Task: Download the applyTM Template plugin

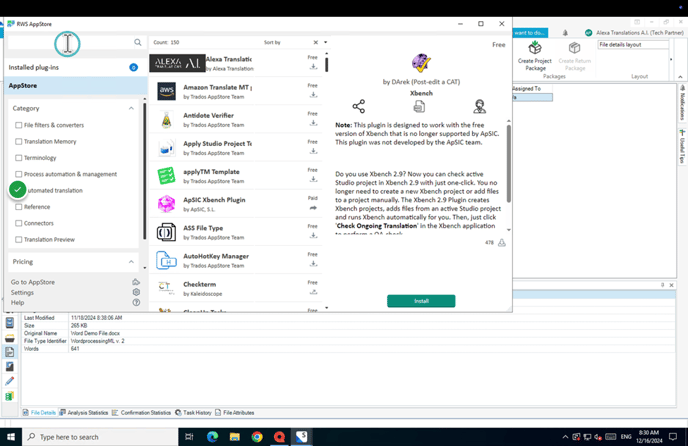Action: click(313, 179)
